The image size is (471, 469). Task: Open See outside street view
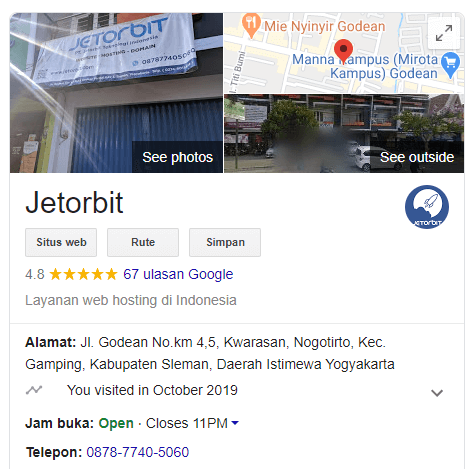(417, 157)
